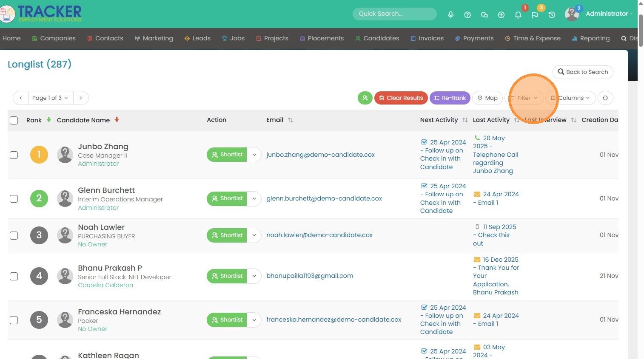Check the box beside Noah Lawler

(14, 235)
